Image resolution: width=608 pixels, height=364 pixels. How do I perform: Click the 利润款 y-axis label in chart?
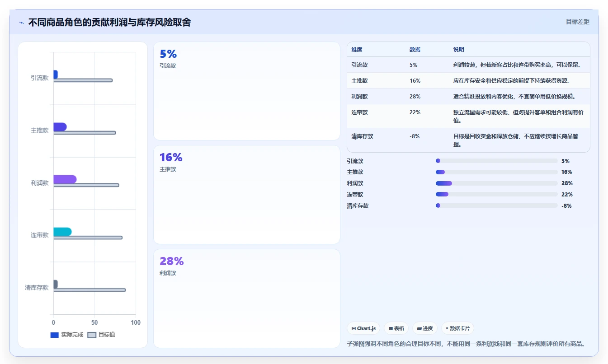pos(39,183)
